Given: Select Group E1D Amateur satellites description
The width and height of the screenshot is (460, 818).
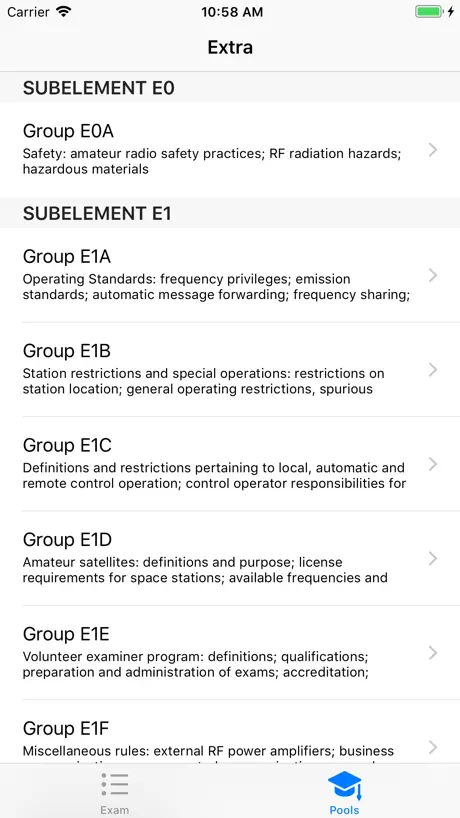Looking at the screenshot, I should pyautogui.click(x=205, y=570).
